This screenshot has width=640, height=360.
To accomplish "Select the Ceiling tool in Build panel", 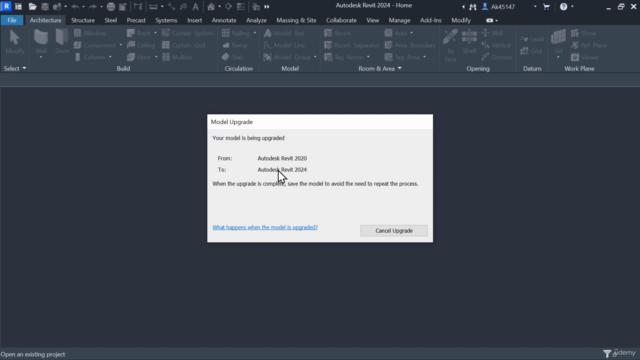I will [x=141, y=45].
